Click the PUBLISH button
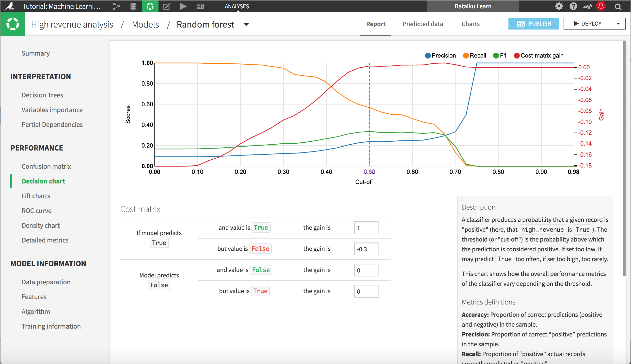 point(534,24)
